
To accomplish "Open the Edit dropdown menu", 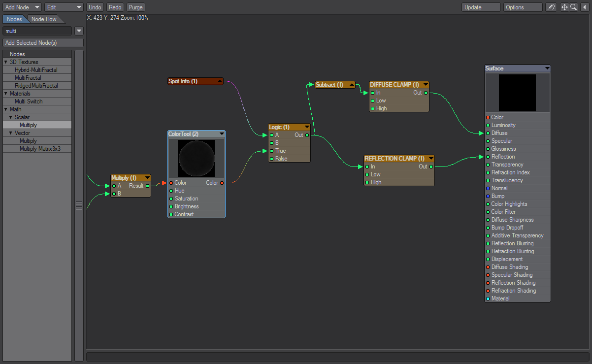I will click(x=64, y=7).
